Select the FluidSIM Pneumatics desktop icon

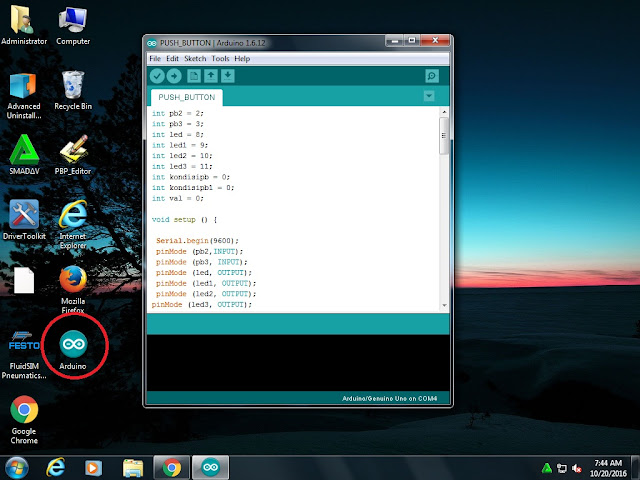(x=24, y=354)
